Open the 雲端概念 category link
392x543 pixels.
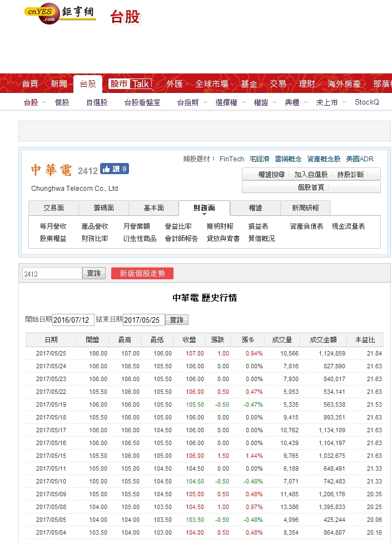pos(288,159)
